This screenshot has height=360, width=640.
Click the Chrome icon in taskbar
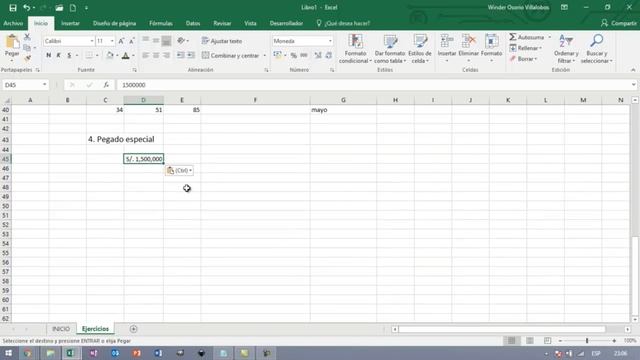[x=28, y=353]
